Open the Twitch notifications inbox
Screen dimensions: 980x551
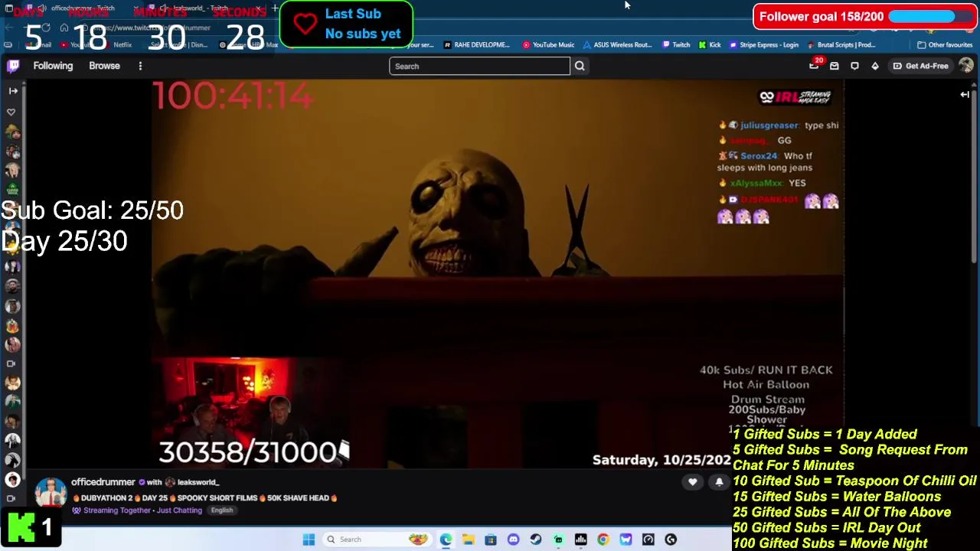click(x=835, y=66)
